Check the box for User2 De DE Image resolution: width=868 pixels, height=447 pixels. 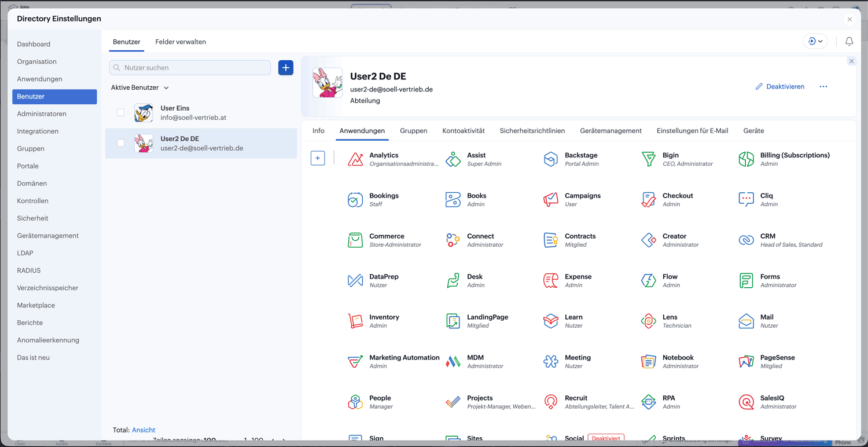[x=120, y=143]
